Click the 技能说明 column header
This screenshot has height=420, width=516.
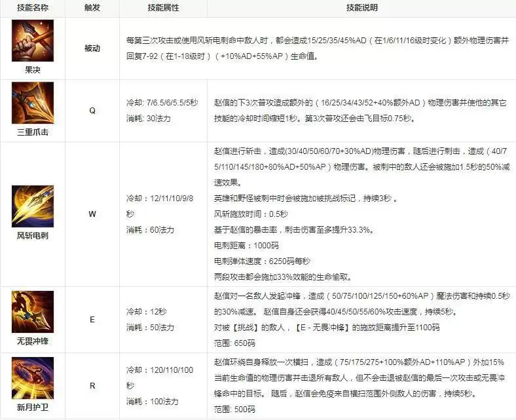[x=361, y=9]
